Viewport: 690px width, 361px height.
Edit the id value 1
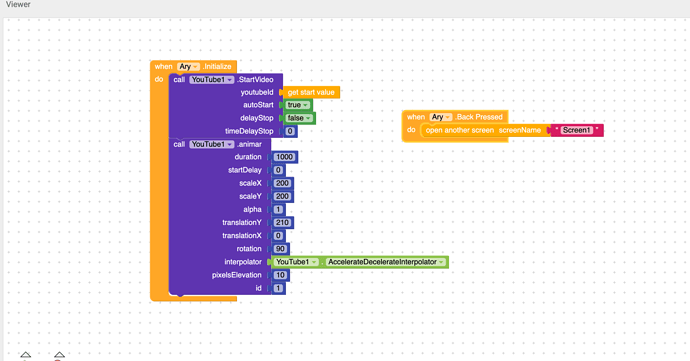point(278,288)
